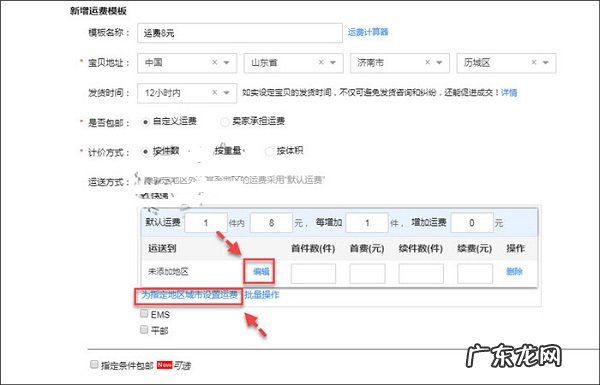The width and height of the screenshot is (600, 385).
Task: Focus the 续费(元) input in region row
Action: click(x=475, y=273)
